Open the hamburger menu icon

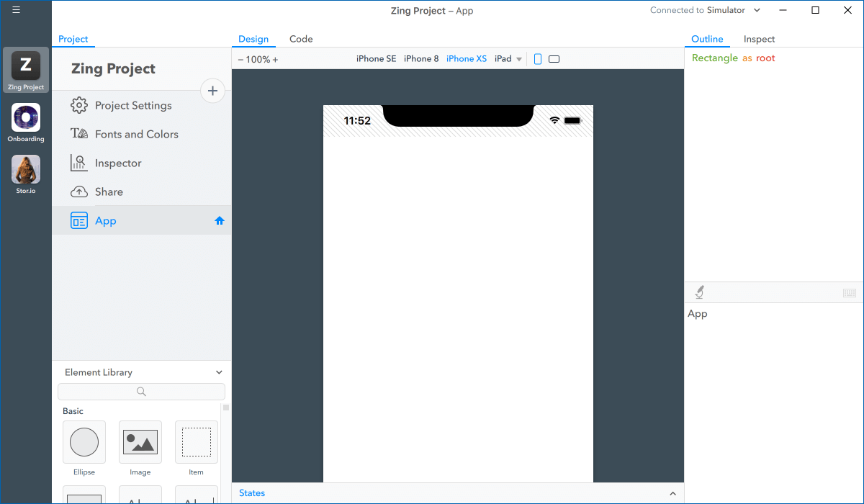pos(16,10)
